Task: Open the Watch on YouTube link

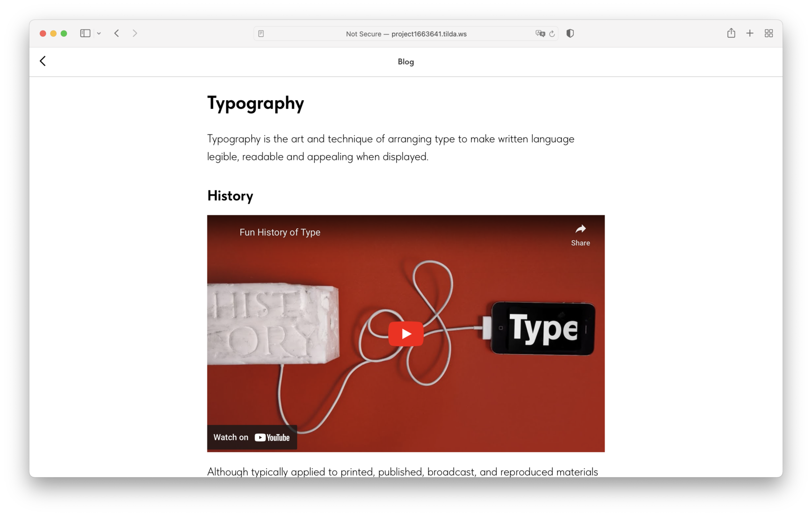Action: (252, 437)
